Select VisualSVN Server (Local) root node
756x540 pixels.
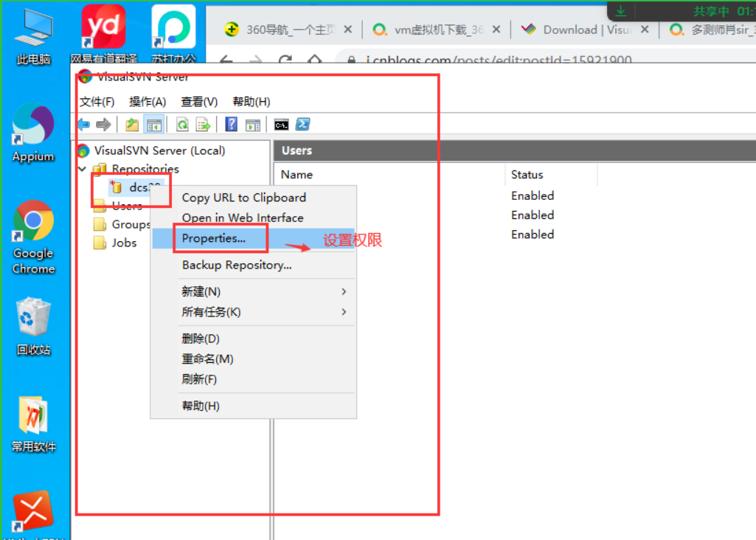coord(159,150)
